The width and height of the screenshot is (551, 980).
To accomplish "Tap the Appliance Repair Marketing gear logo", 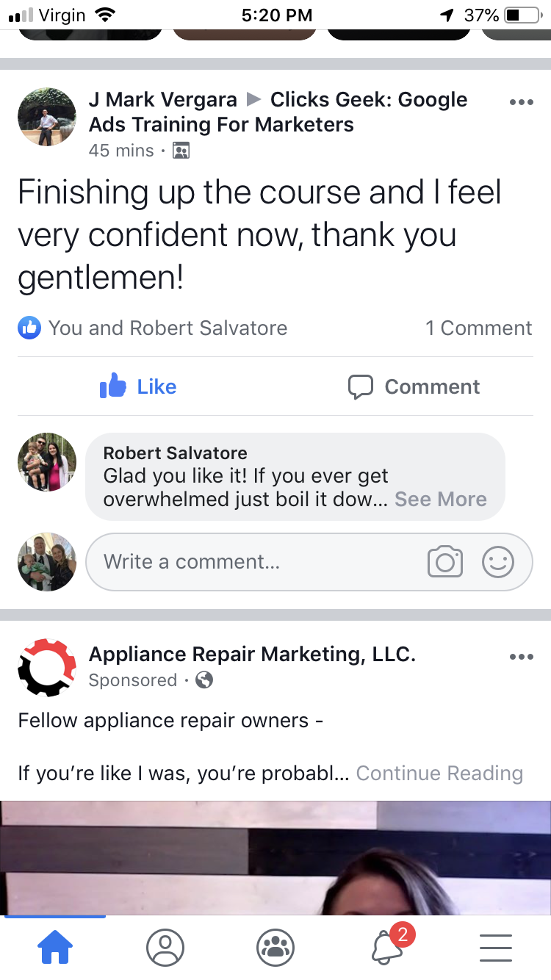I will tap(47, 667).
